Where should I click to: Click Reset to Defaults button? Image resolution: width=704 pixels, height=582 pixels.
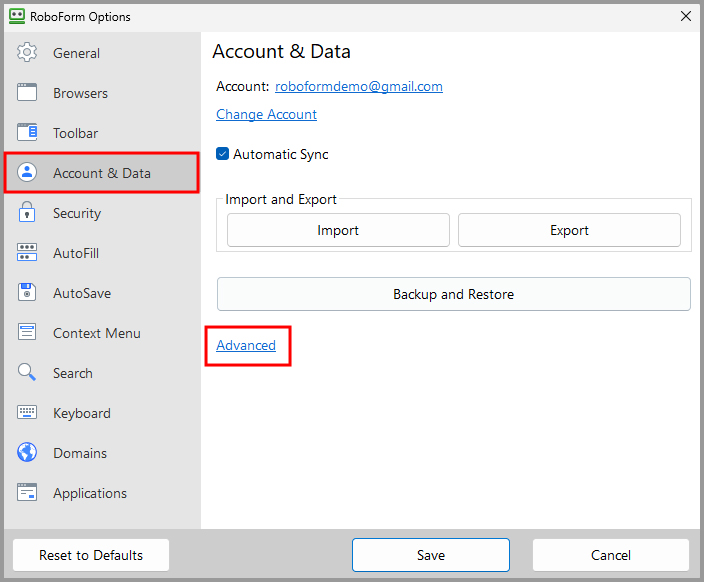pos(91,555)
